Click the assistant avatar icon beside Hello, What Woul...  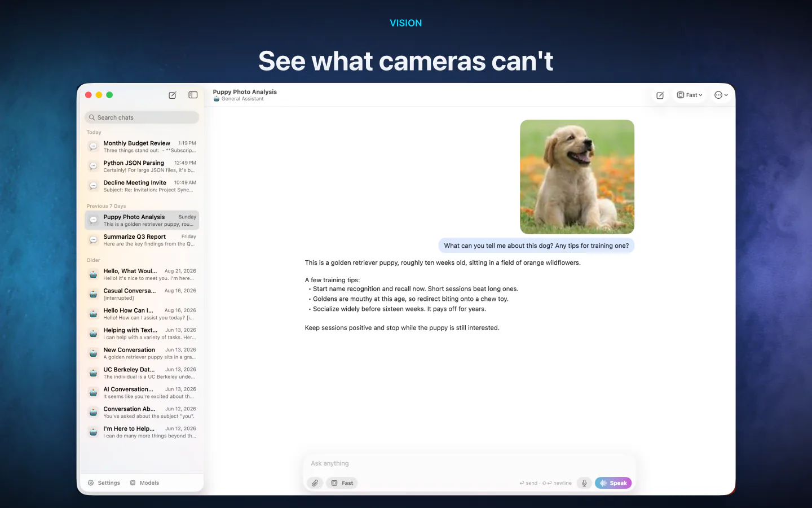coord(94,274)
